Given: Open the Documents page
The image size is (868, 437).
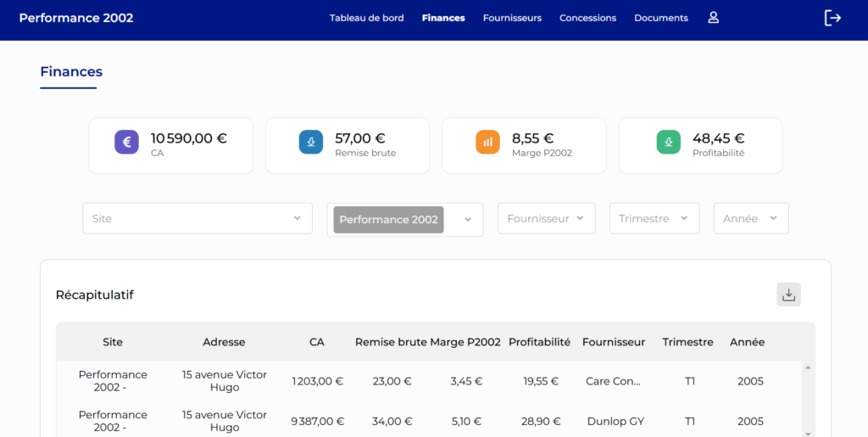Looking at the screenshot, I should point(661,18).
